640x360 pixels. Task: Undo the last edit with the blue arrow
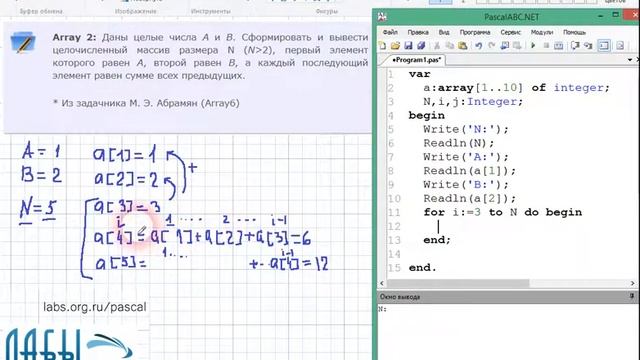pos(478,46)
